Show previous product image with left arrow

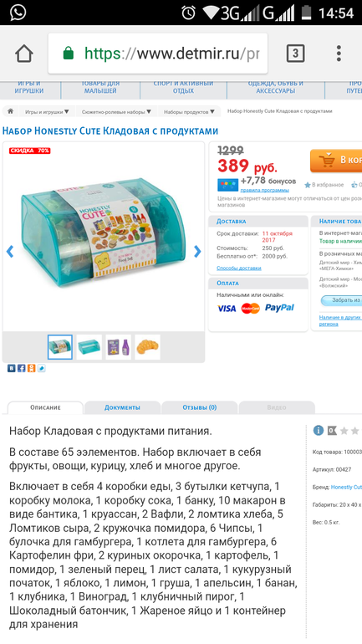pos(10,252)
